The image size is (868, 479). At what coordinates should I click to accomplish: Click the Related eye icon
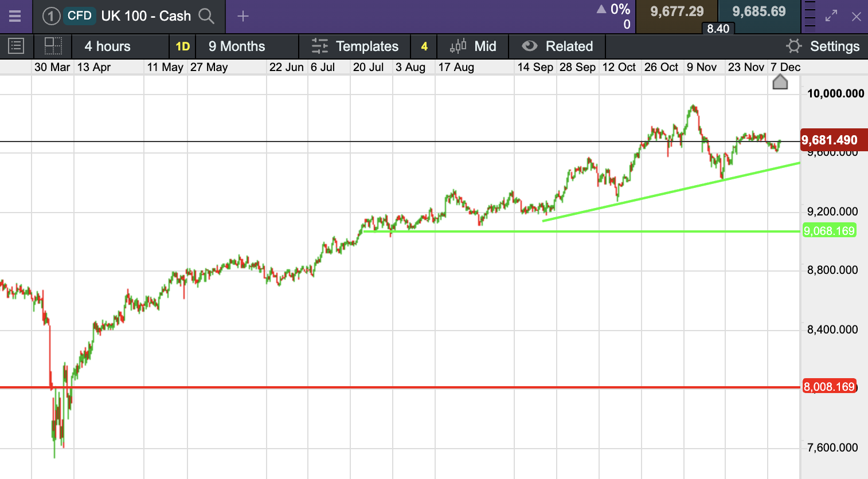[x=530, y=46]
